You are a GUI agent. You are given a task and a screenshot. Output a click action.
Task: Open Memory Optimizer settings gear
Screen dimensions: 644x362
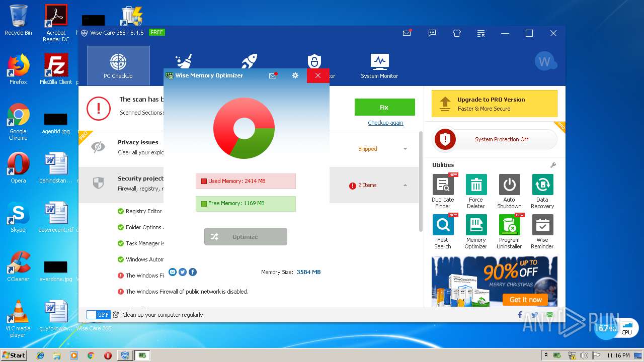295,75
